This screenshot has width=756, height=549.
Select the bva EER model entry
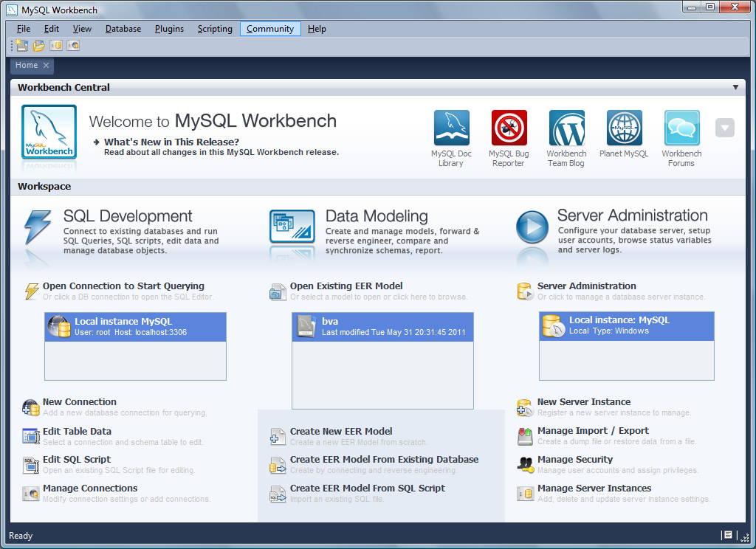point(383,327)
